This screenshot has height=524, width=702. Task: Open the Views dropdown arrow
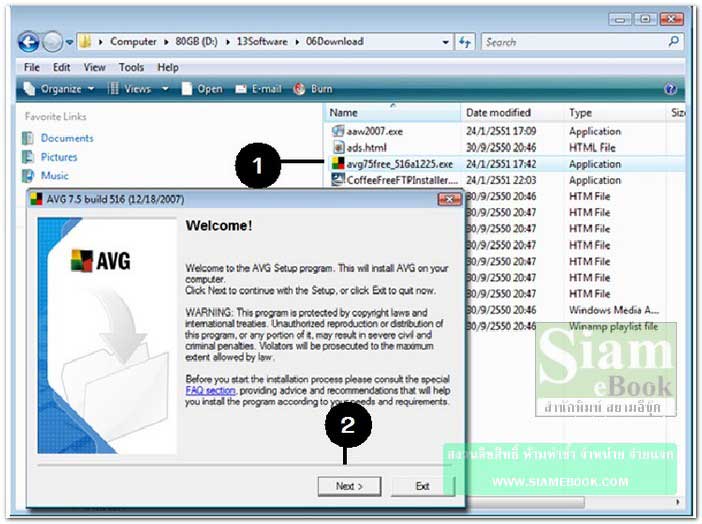pos(165,89)
